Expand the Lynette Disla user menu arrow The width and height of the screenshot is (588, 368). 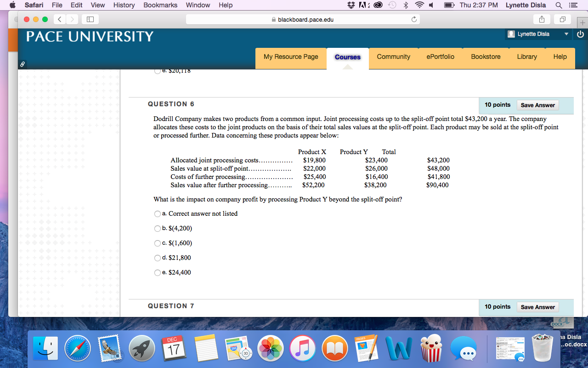tap(566, 34)
